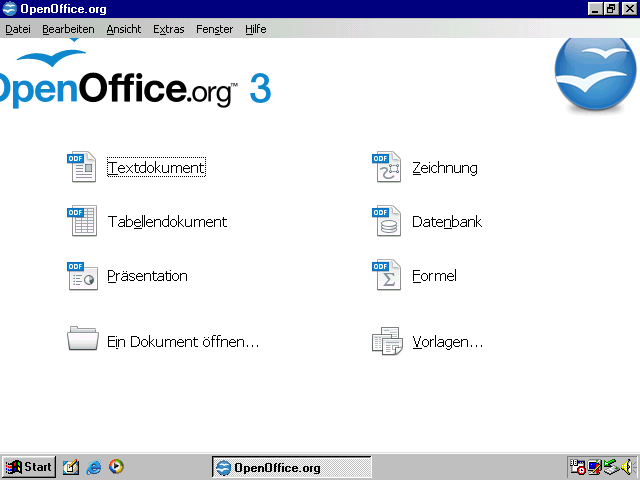640x480 pixels.
Task: Launch the media player quick launch icon
Action: click(116, 467)
